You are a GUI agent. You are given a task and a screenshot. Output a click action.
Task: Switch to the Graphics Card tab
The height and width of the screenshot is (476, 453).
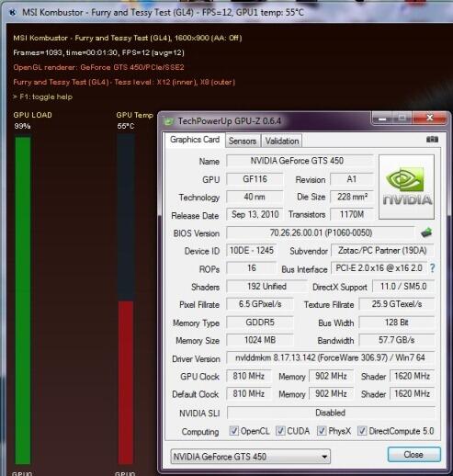[x=195, y=140]
